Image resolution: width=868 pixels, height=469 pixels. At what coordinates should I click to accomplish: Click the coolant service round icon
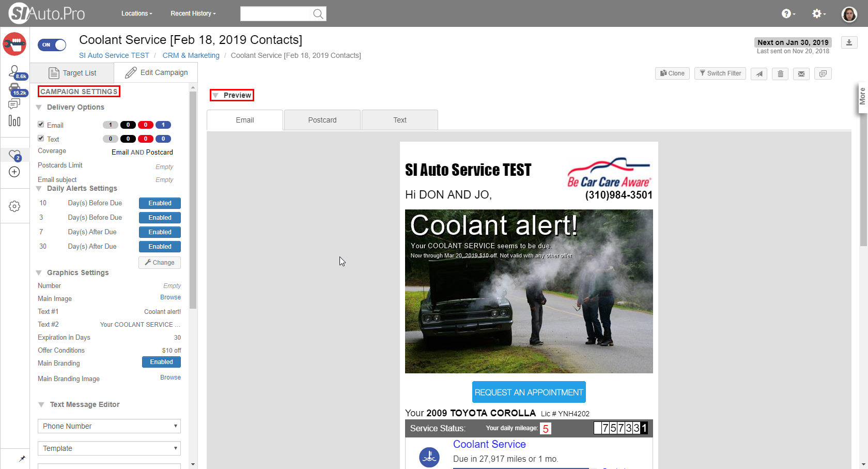(x=429, y=457)
